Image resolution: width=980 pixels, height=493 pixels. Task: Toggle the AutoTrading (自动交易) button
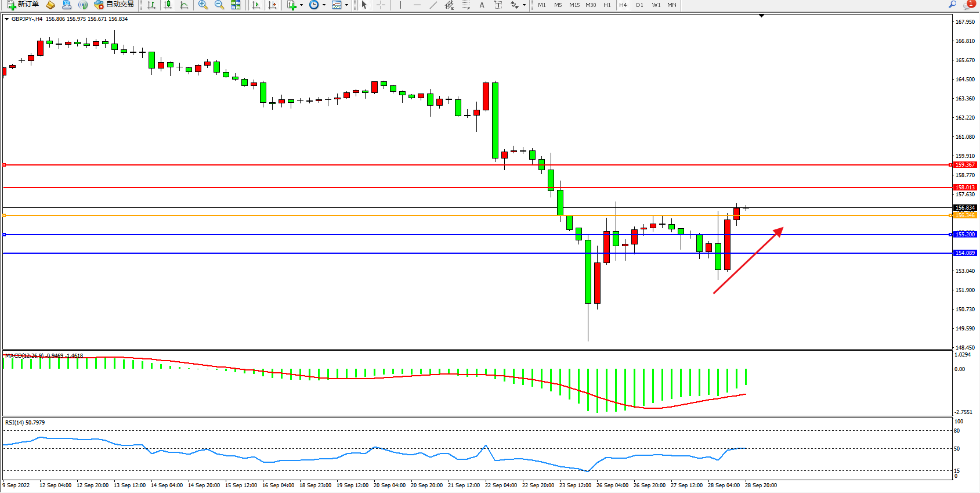coord(114,5)
